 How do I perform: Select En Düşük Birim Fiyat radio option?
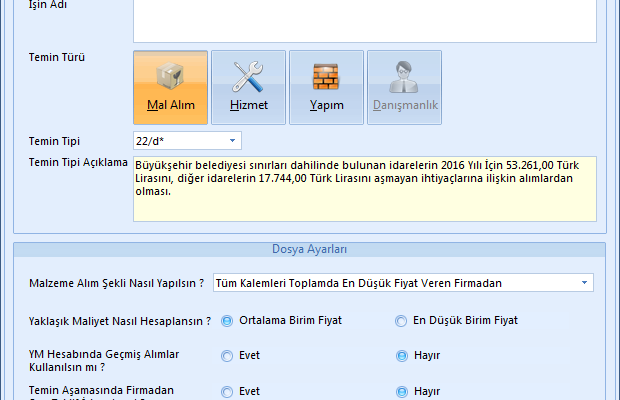(402, 321)
